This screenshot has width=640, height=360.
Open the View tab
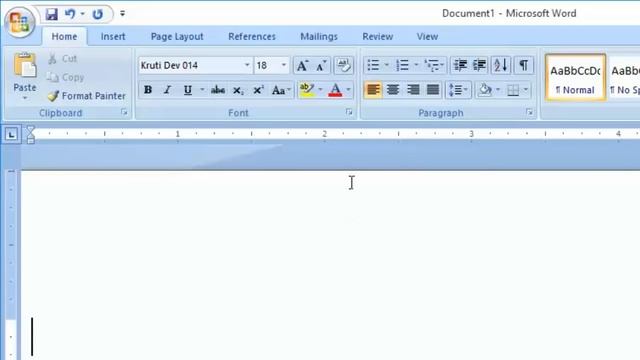pyautogui.click(x=427, y=36)
